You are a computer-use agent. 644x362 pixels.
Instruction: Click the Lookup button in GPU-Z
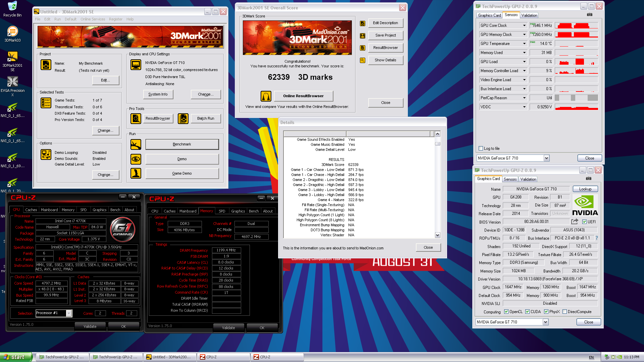coord(585,189)
